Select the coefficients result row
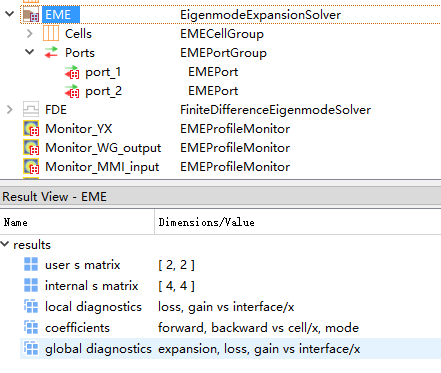The height and width of the screenshot is (373, 441). pos(231,328)
